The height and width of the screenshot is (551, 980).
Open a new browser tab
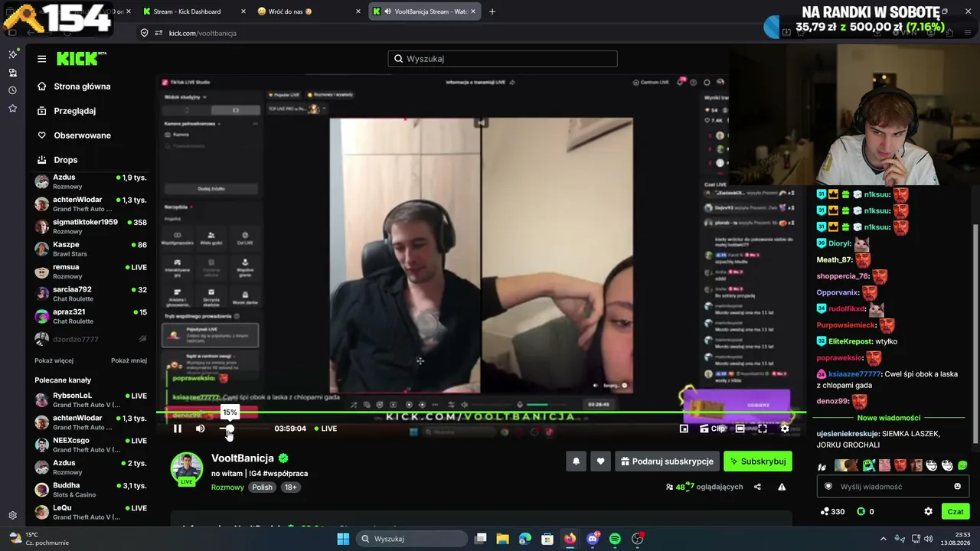pyautogui.click(x=492, y=11)
